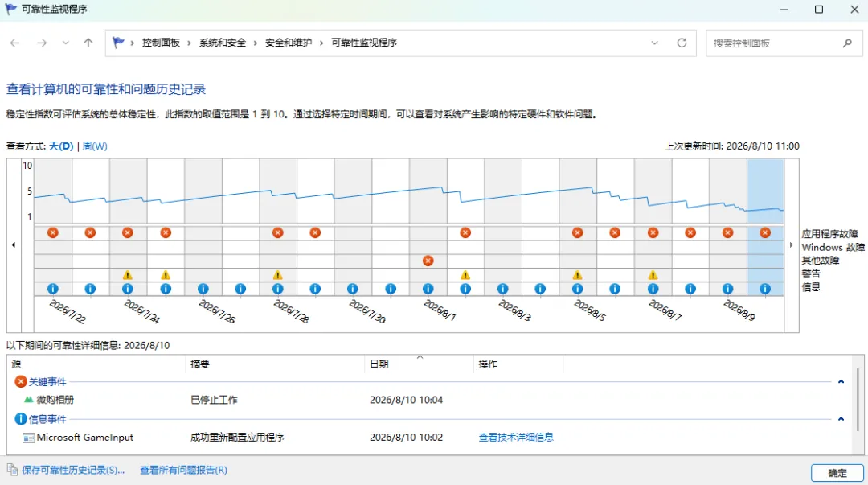Click 查看所有问题报告(R) link
Viewport: 868px width, 485px height.
(183, 470)
